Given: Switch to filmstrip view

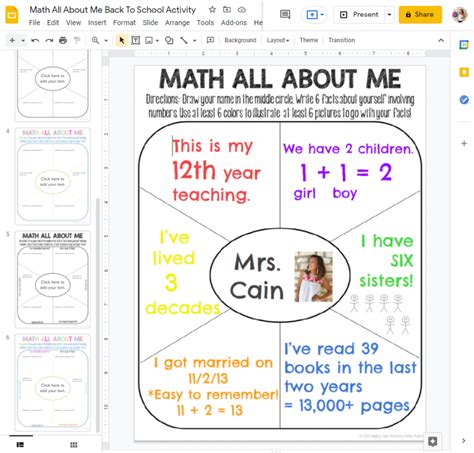Looking at the screenshot, I should [x=20, y=445].
